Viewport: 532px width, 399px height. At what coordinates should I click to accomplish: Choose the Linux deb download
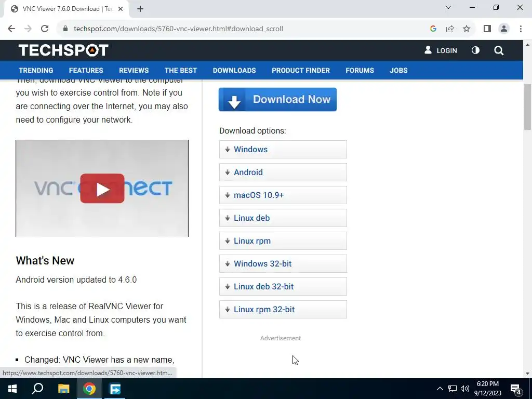tap(283, 218)
